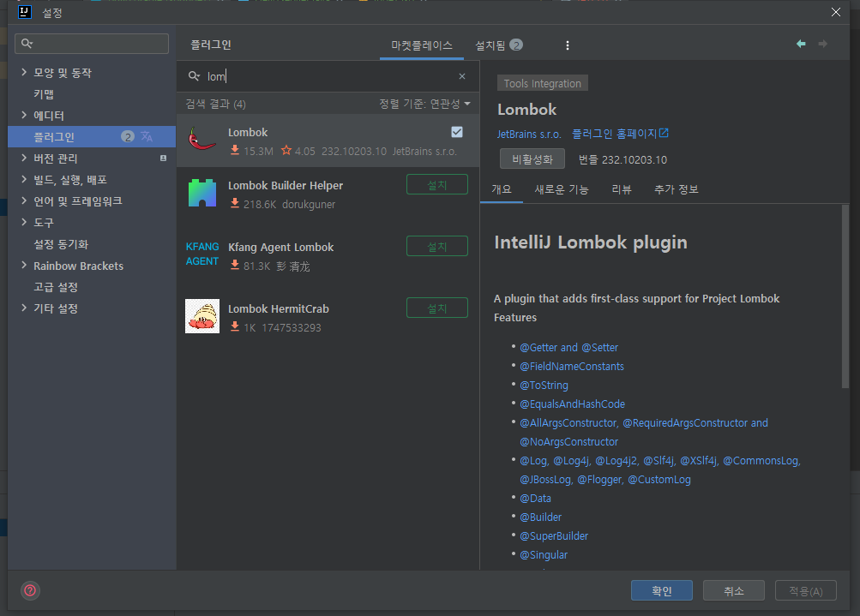The image size is (860, 616).
Task: Open the 새로운 기능 tab
Action: click(x=561, y=189)
